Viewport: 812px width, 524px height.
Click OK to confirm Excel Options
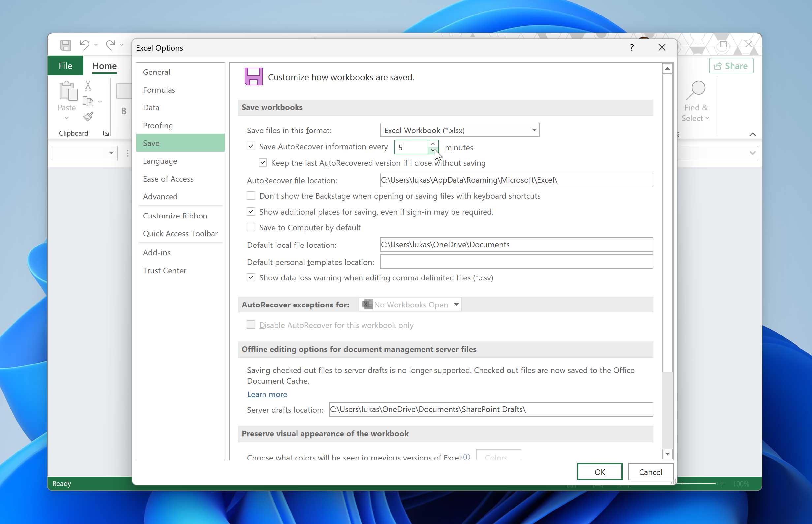click(600, 471)
